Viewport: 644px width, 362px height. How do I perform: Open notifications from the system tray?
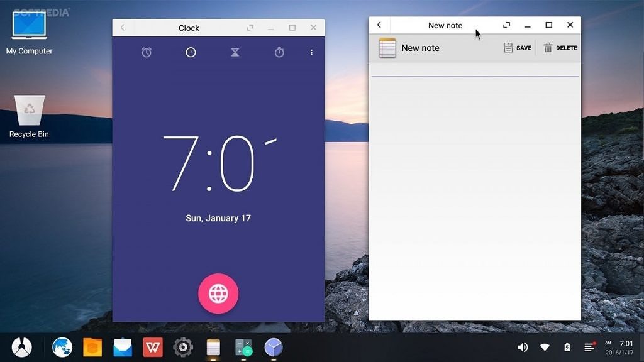pyautogui.click(x=588, y=347)
